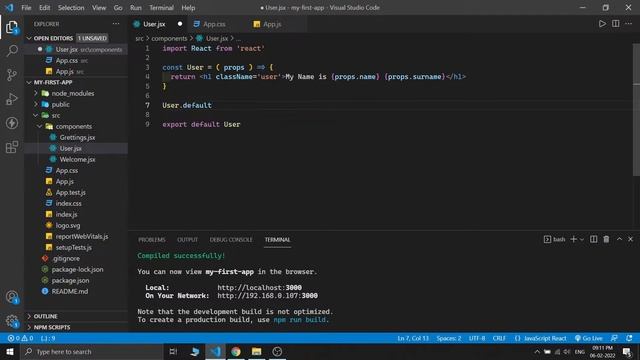Viewport: 640px width, 360px height.
Task: Switch to the App.css editor tab
Action: point(214,24)
